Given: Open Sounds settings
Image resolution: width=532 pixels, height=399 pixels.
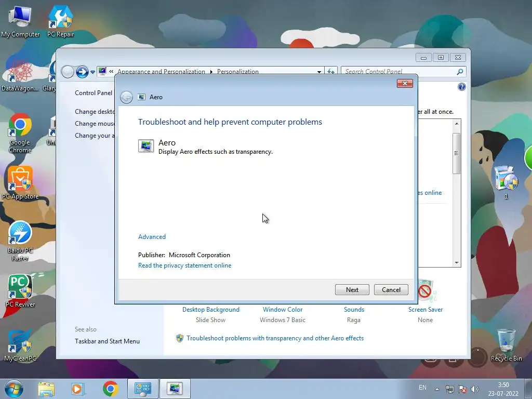Looking at the screenshot, I should click(354, 310).
